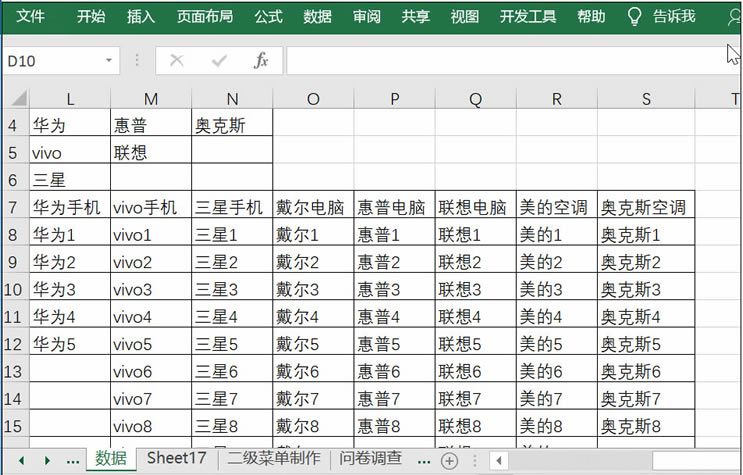Click cell 戴尔7
This screenshot has width=743, height=475.
click(313, 398)
